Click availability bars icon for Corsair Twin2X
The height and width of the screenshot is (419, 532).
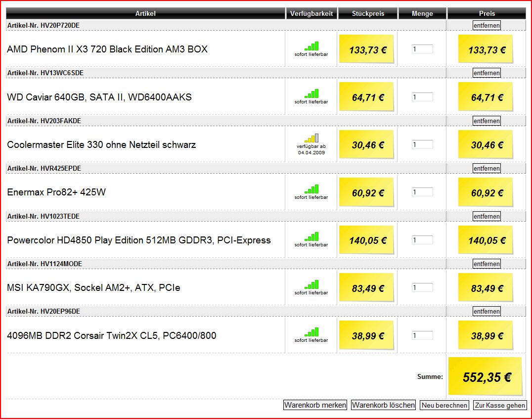coord(311,332)
